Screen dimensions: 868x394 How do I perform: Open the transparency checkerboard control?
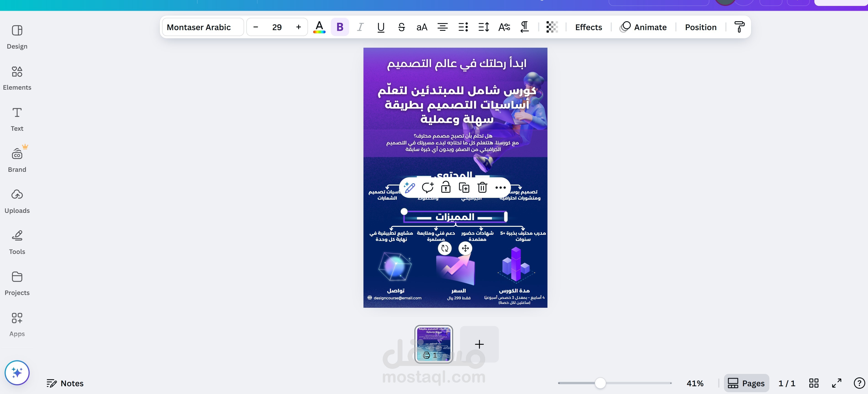[x=552, y=27]
